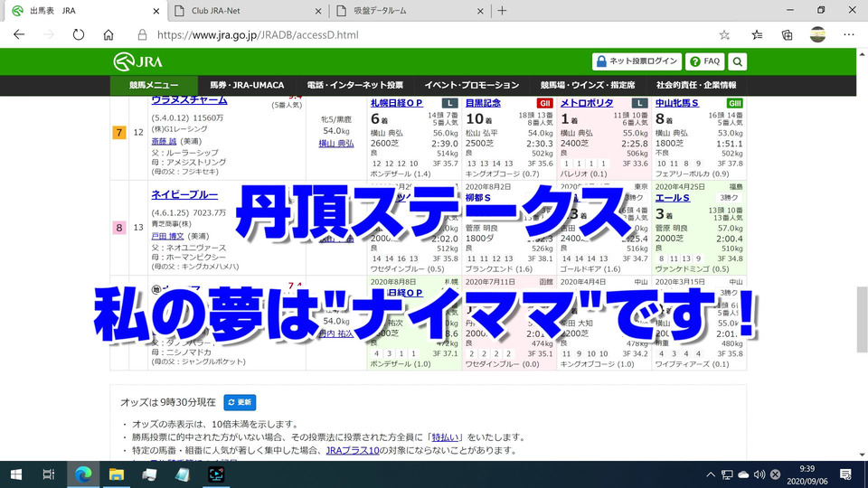Open Microsoft Edge from the taskbar
The image size is (868, 488).
point(83,474)
